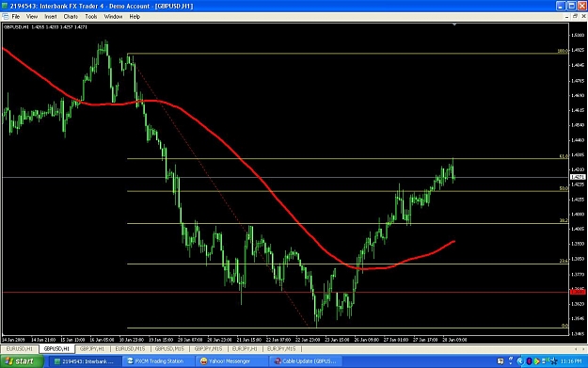Click the current price label 1.4271

tap(578, 177)
